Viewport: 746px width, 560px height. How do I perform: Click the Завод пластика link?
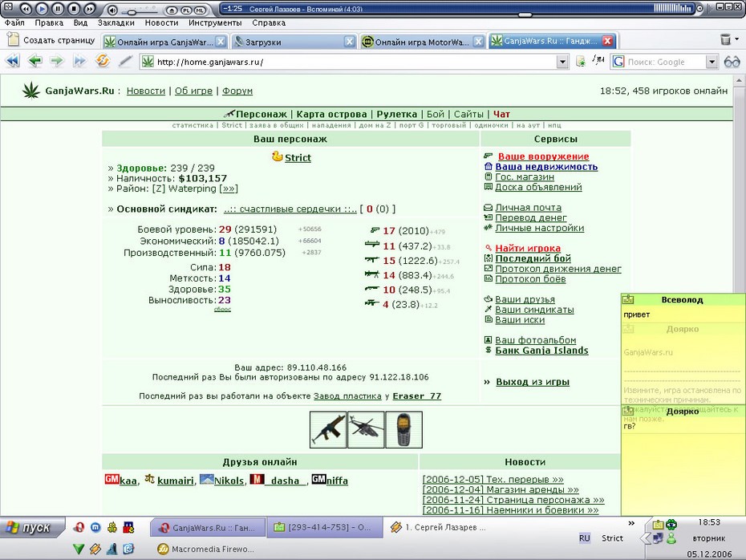click(x=347, y=396)
